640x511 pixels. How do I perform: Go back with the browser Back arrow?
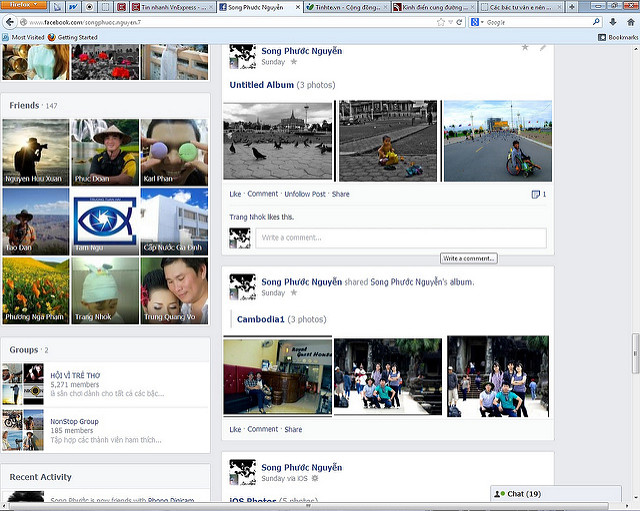tap(9, 22)
